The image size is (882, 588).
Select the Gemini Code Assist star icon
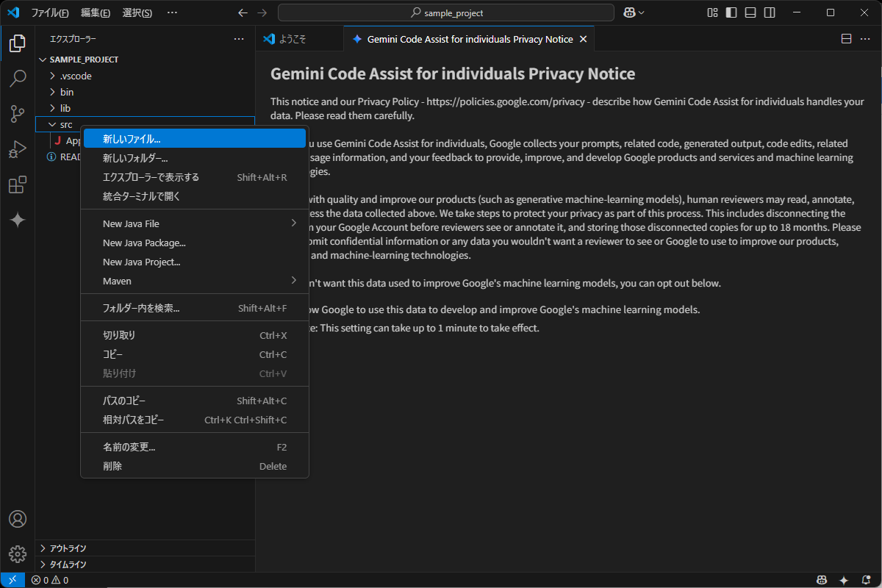tap(18, 220)
